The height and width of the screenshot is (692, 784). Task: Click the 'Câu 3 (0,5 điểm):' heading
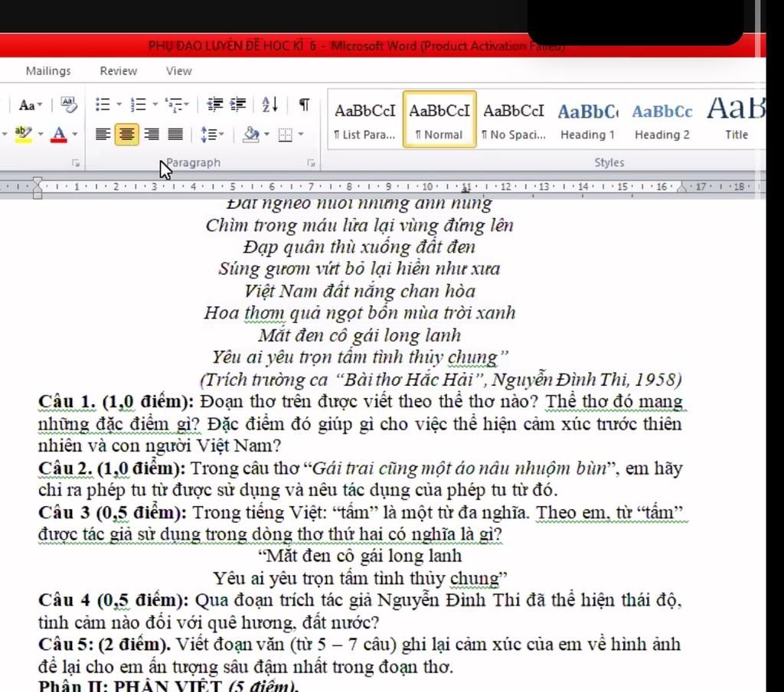tap(113, 513)
